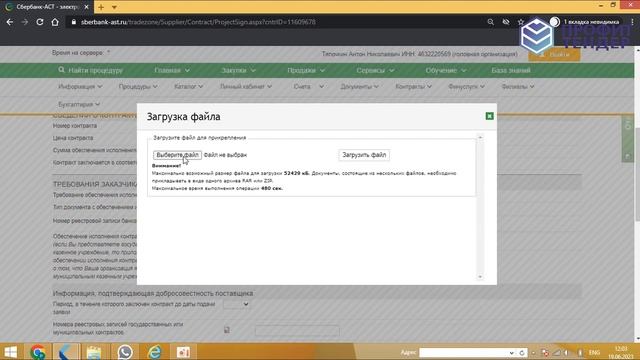
Task: Open the tab list dropdown arrow
Action: coord(114,7)
